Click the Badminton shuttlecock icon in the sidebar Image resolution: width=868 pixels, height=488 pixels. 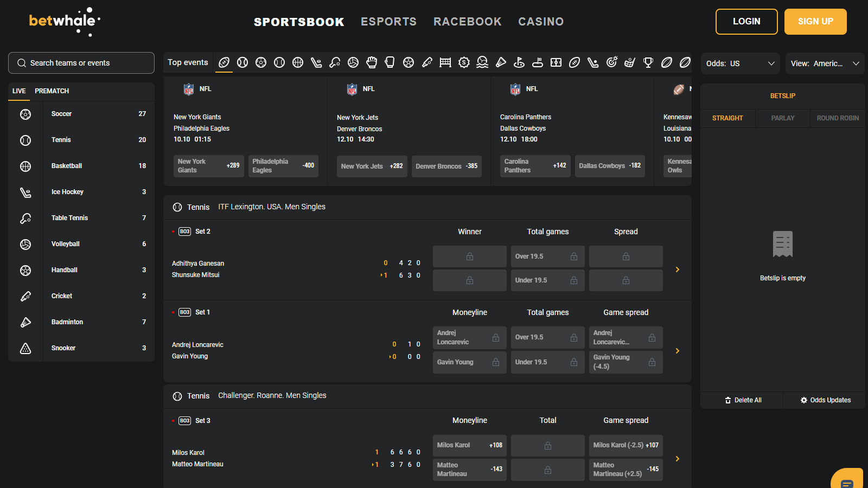click(25, 322)
